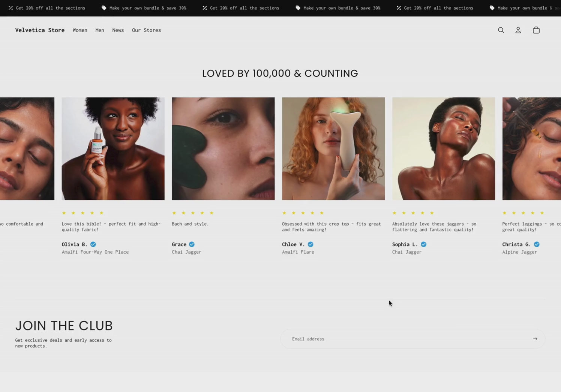
Task: Click the verified checkmark beside Chloe V.
Action: tap(310, 244)
